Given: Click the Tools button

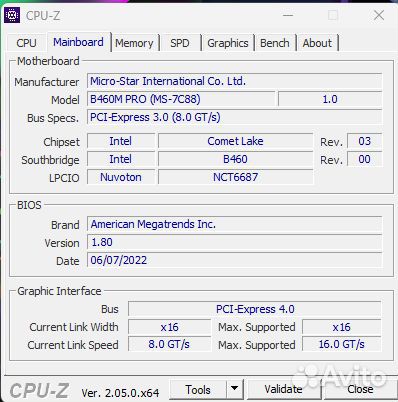Looking at the screenshot, I should click(x=198, y=389).
